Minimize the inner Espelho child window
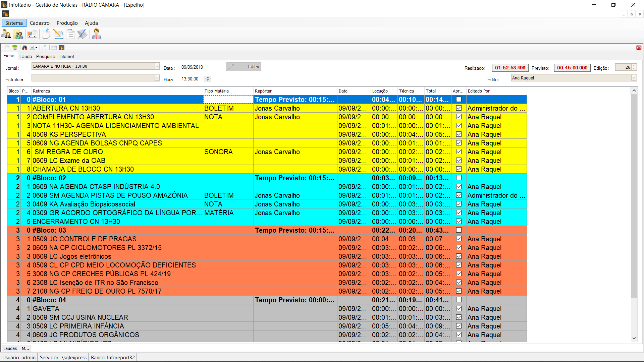 tap(624, 14)
